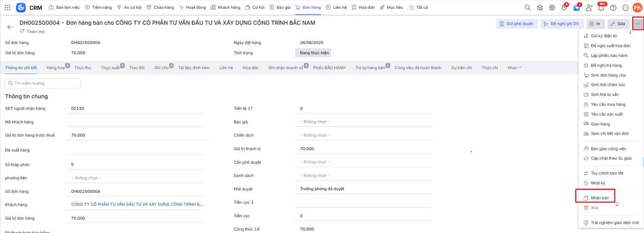644x233 pixels.
Task: Switch to the Hàng hóa tab
Action: (56, 68)
